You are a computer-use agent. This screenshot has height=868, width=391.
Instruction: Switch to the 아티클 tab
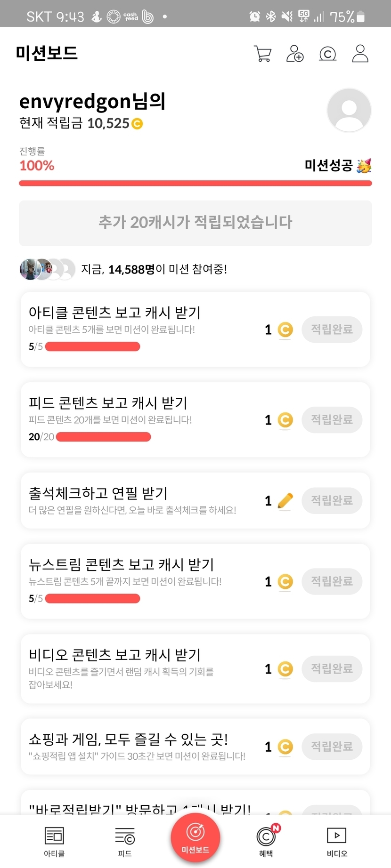[x=54, y=842]
